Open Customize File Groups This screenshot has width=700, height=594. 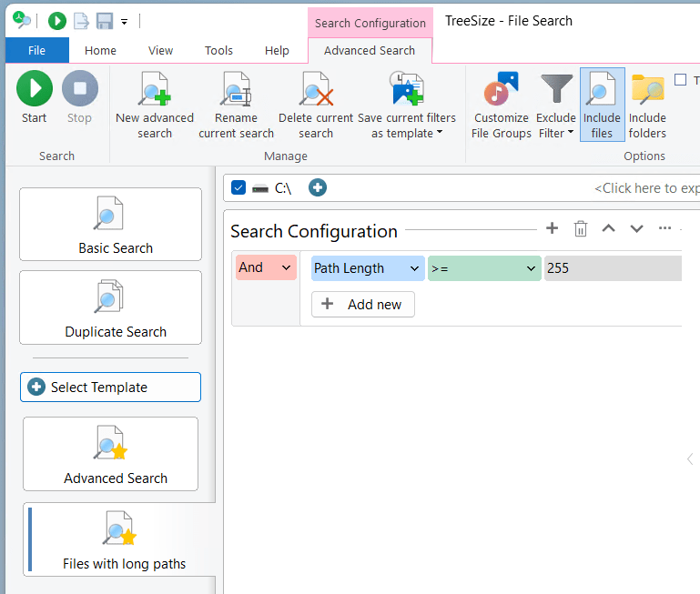501,90
